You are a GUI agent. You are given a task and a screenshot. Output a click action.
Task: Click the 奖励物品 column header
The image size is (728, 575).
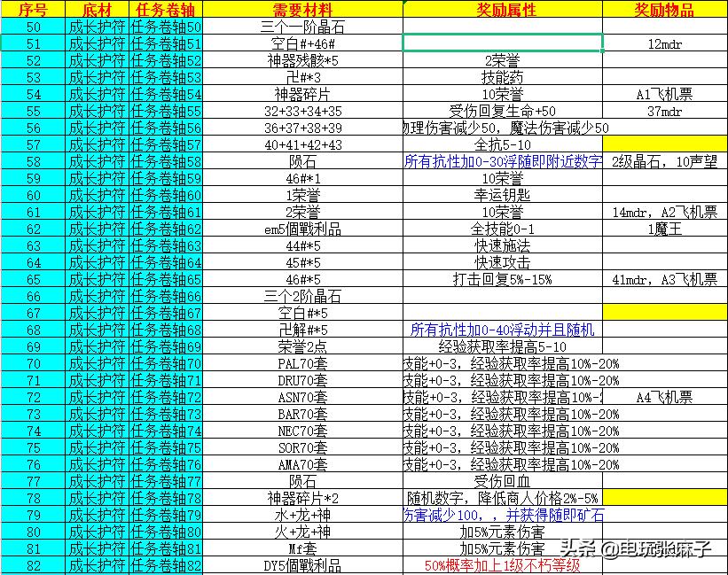point(665,9)
